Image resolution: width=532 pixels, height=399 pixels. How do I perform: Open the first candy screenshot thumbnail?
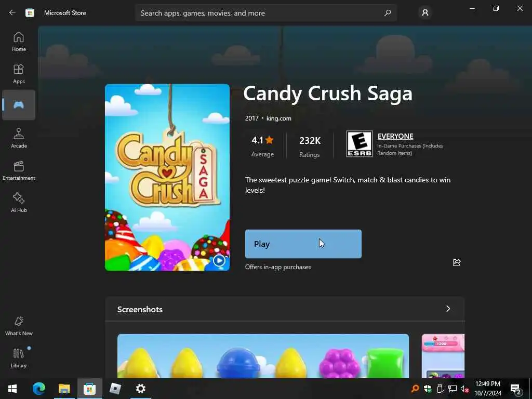pos(263,356)
